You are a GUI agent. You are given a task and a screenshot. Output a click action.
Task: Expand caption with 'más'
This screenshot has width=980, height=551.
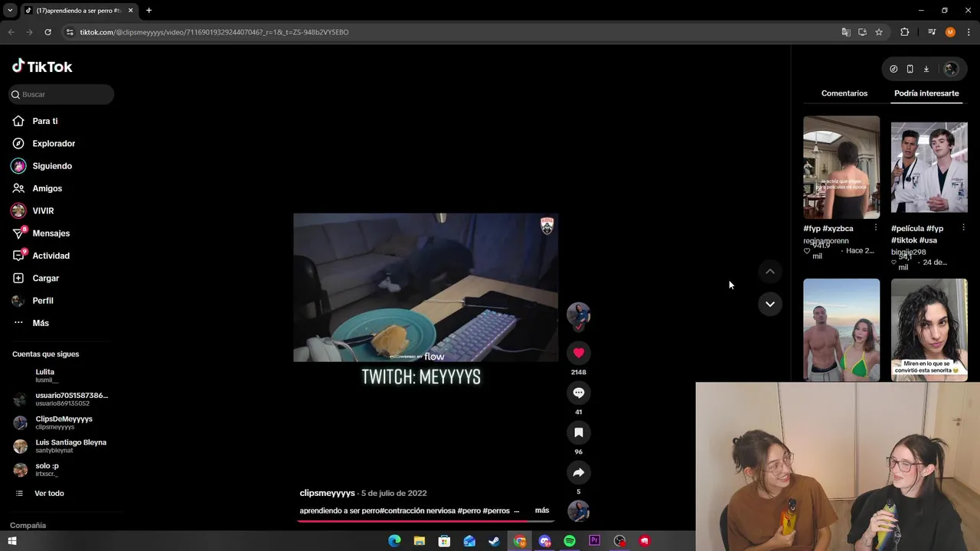click(x=542, y=510)
